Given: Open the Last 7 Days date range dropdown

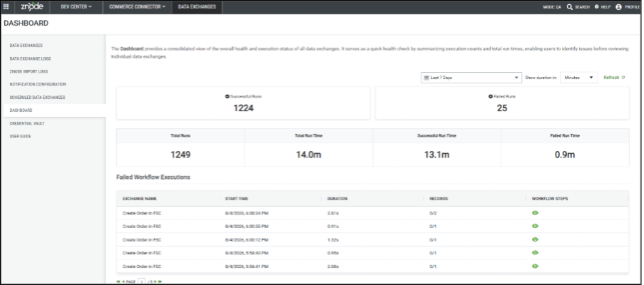Looking at the screenshot, I should [471, 78].
